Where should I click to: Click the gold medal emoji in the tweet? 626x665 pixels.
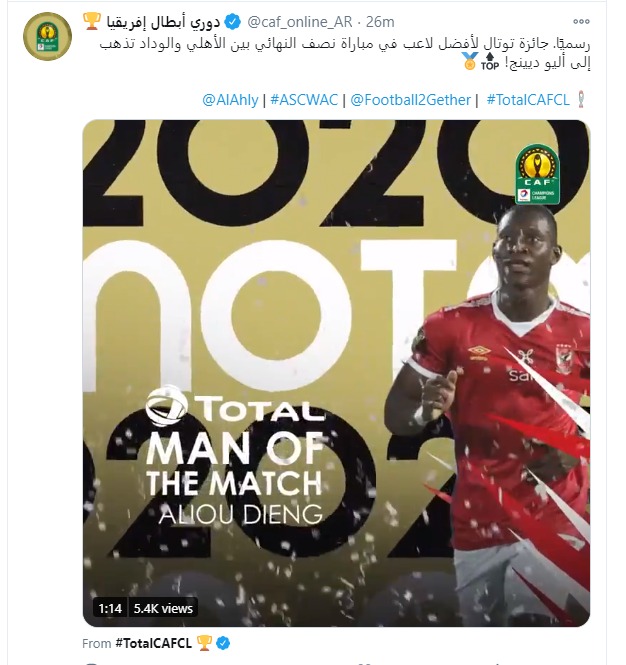pyautogui.click(x=470, y=61)
